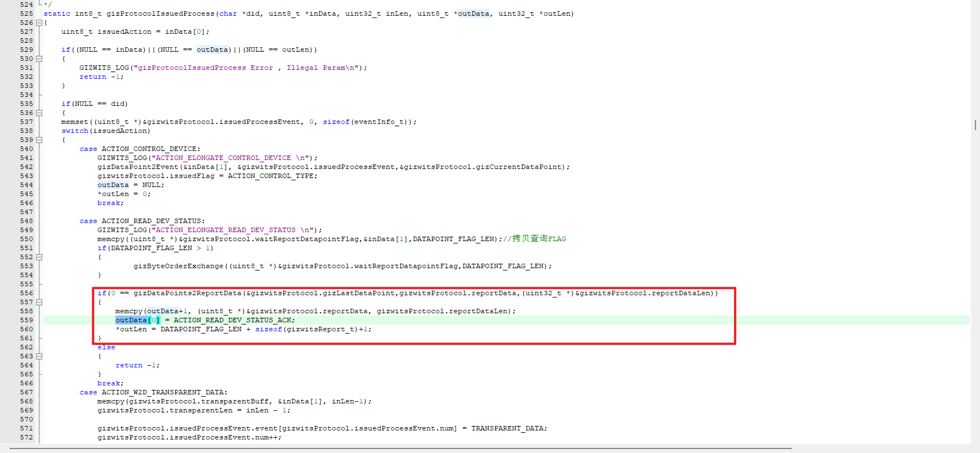Screen dimensions: 980x453
Task: Click line number 548 in the margin
Action: [26, 221]
